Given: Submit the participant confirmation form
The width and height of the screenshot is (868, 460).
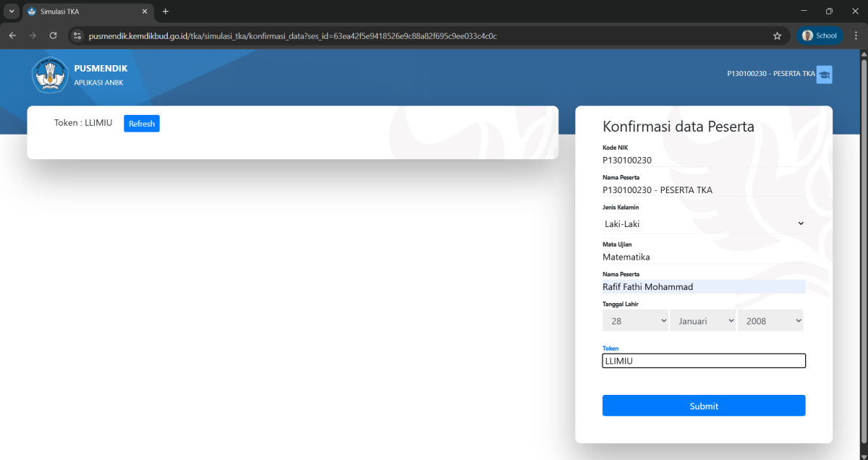Looking at the screenshot, I should [703, 406].
